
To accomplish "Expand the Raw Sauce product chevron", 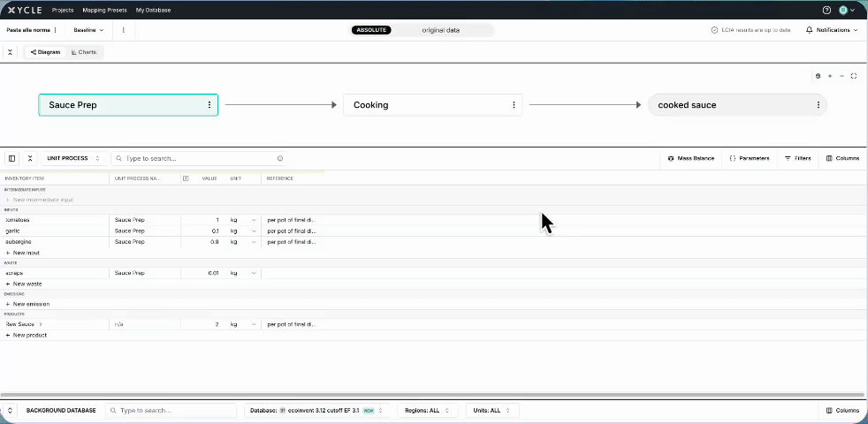I will coord(41,324).
